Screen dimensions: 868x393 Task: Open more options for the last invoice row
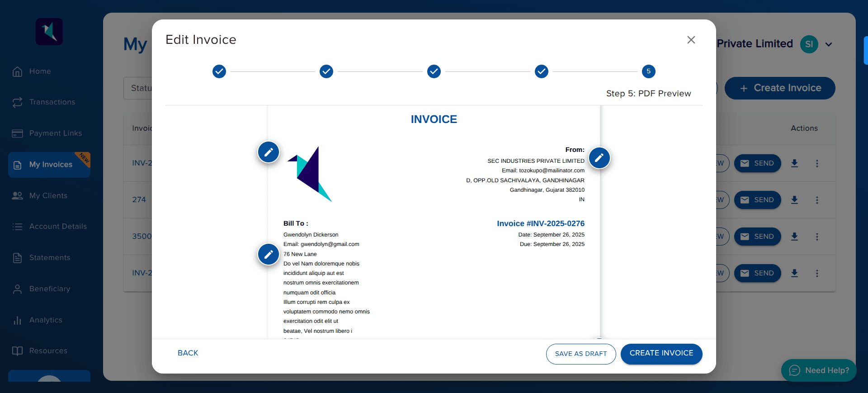816,273
